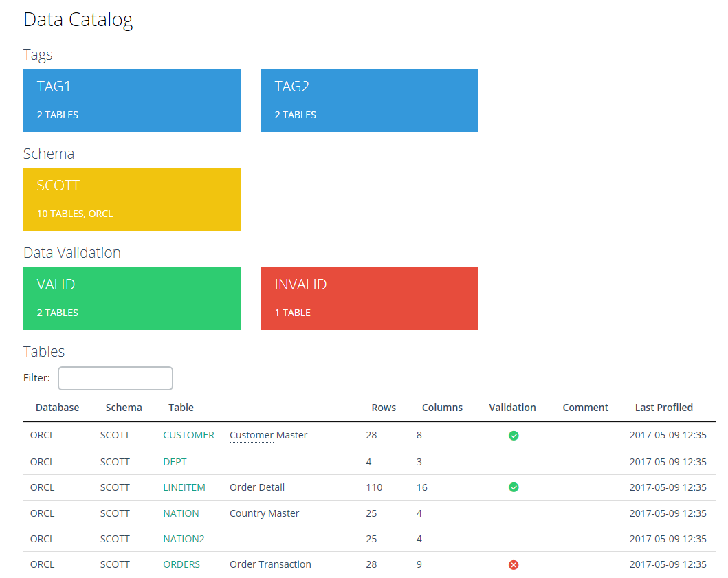The width and height of the screenshot is (728, 578).
Task: Click into the Filter text box
Action: click(x=115, y=378)
